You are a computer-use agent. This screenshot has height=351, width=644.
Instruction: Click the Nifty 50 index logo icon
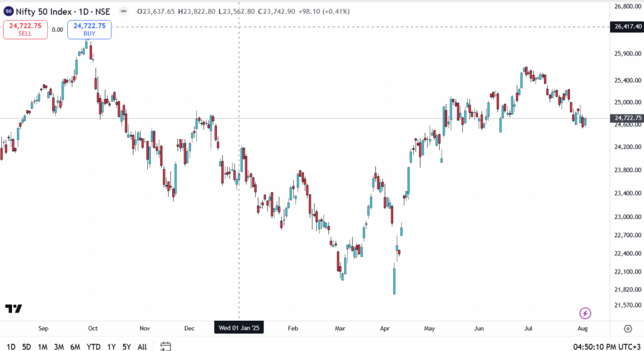(x=8, y=11)
